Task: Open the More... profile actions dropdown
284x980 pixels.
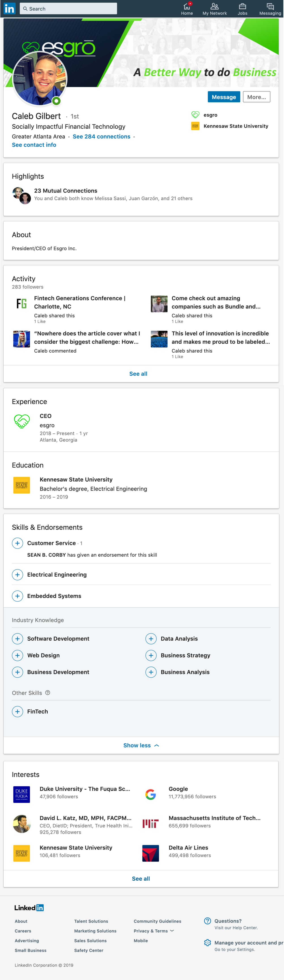Action: coord(256,97)
